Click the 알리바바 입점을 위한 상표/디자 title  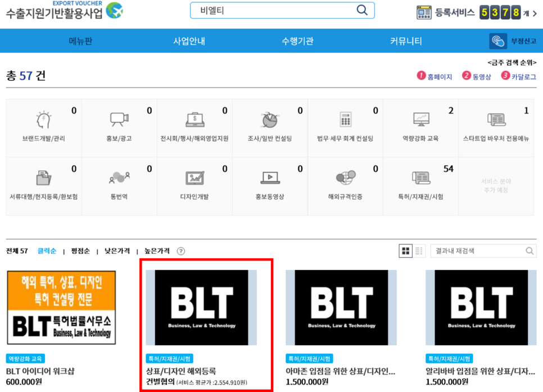[480, 371]
